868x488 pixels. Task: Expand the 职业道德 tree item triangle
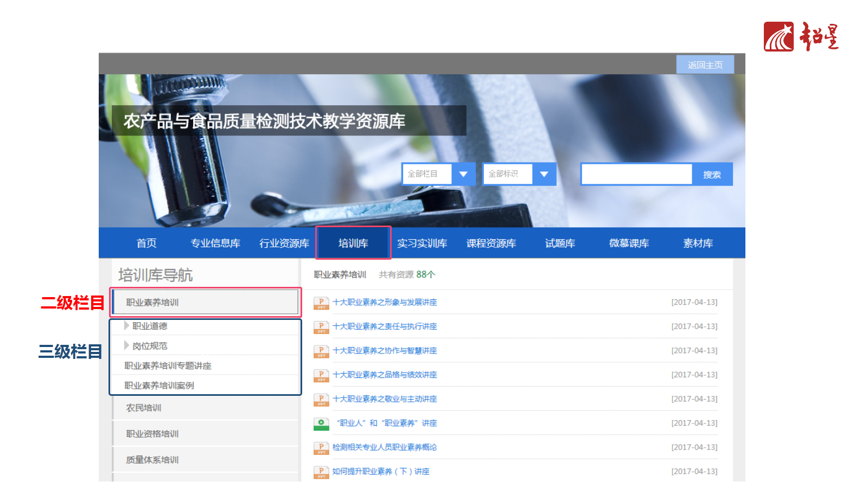(126, 325)
